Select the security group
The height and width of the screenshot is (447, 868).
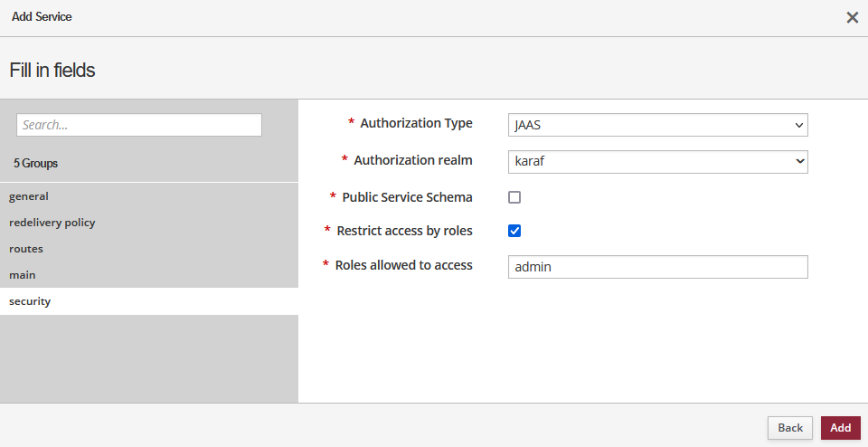point(30,301)
